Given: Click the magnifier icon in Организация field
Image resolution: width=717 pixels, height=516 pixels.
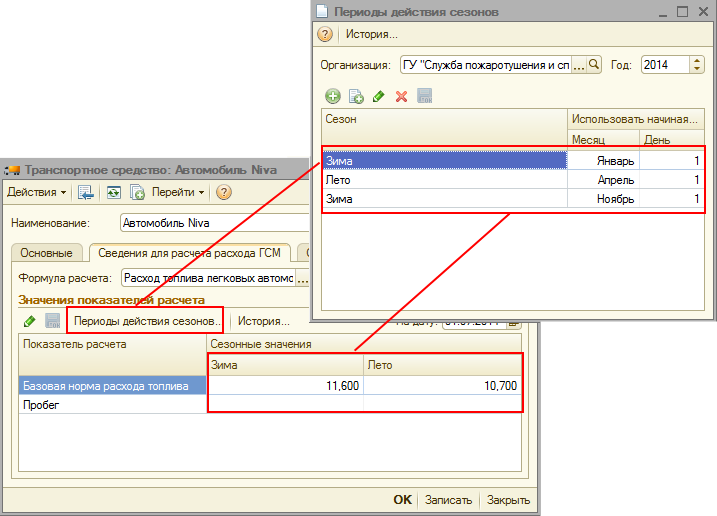Looking at the screenshot, I should [594, 64].
